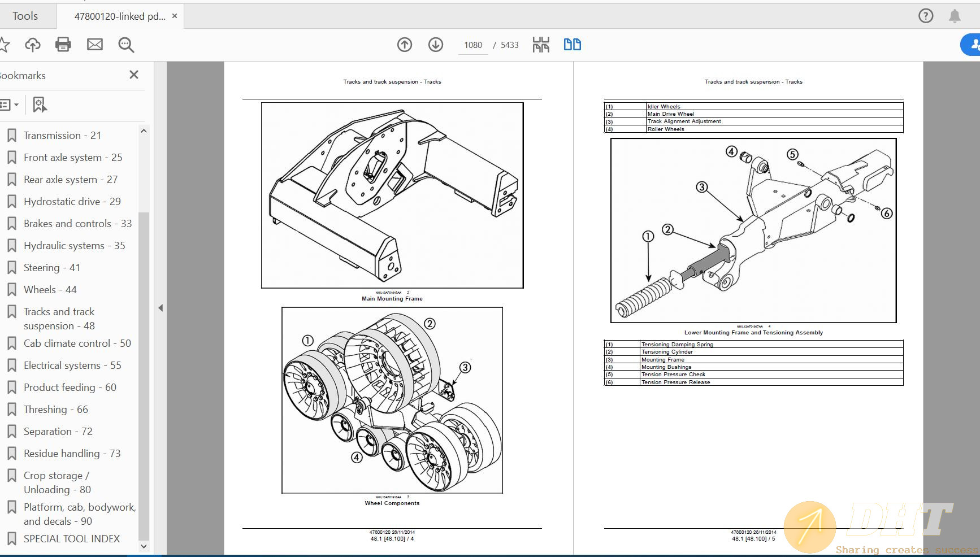The height and width of the screenshot is (557, 980).
Task: Go to next page arrow
Action: [436, 45]
